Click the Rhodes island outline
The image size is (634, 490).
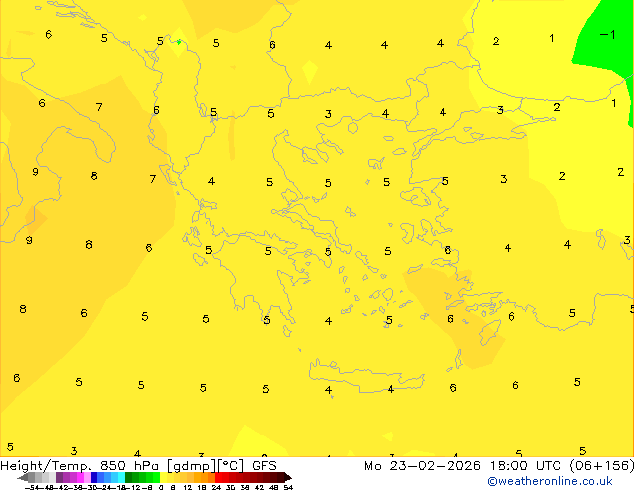click(x=491, y=332)
